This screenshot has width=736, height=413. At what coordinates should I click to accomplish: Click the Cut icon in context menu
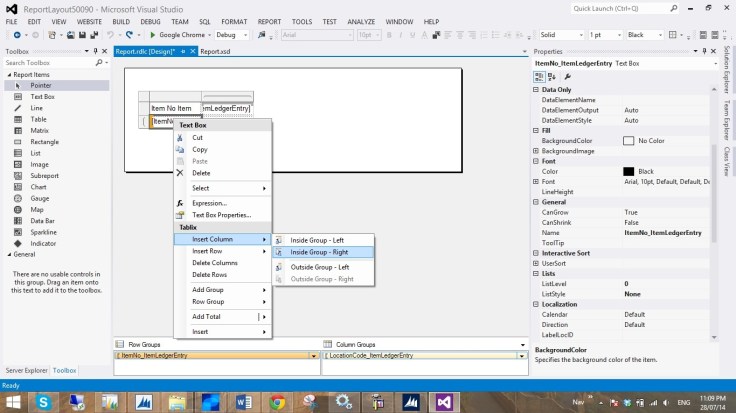(180, 138)
